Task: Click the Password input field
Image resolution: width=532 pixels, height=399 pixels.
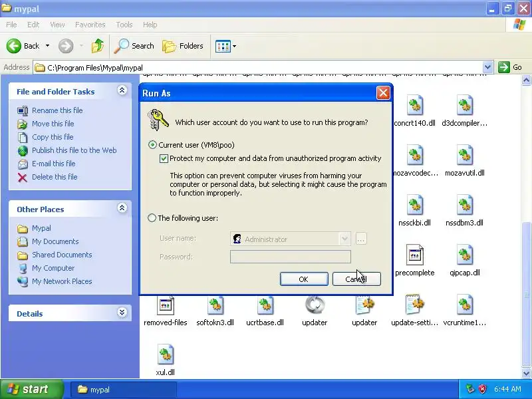Action: pos(291,257)
